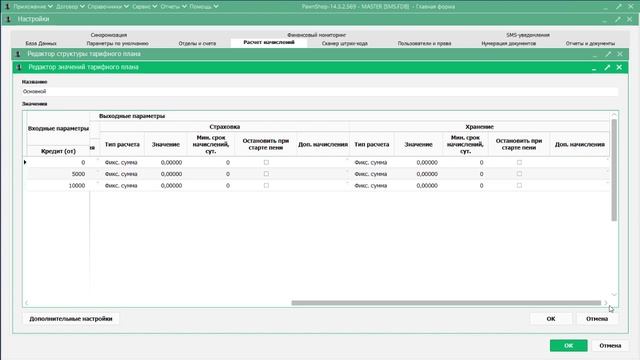
Task: Click the table's scroll-up arrow
Action: tap(614, 115)
